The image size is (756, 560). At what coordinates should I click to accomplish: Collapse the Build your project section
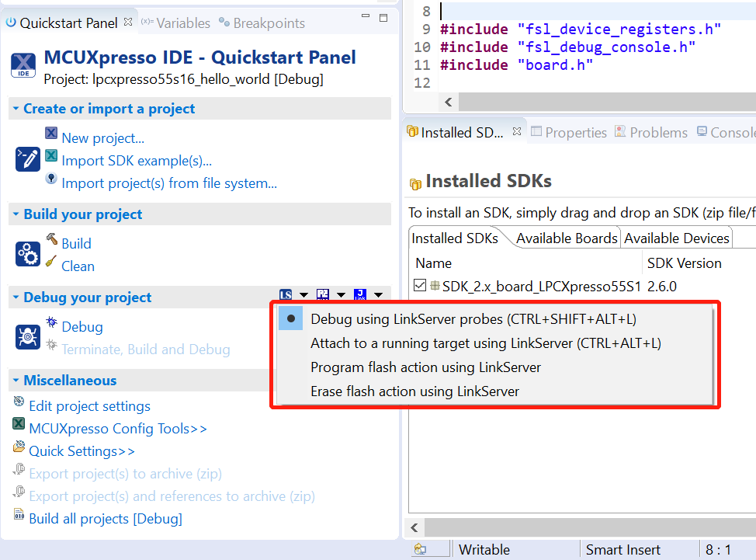(x=16, y=214)
